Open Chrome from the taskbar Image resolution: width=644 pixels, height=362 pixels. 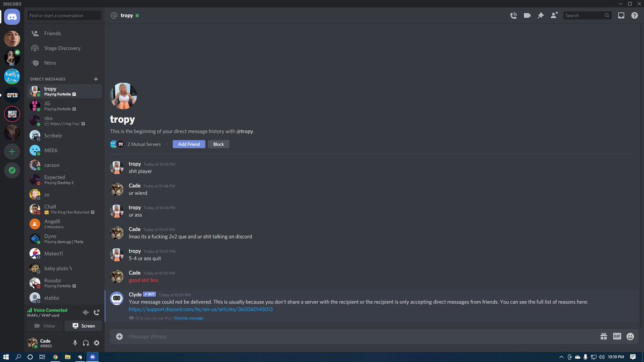tap(55, 357)
